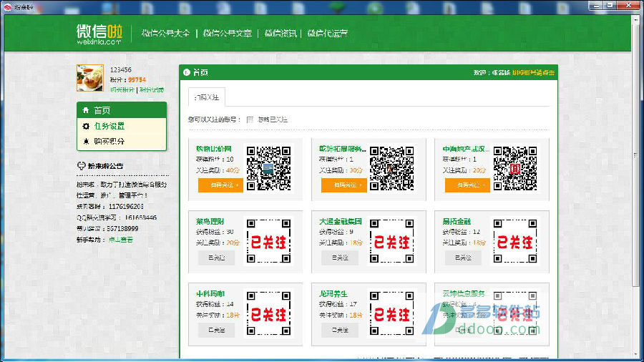Image resolution: width=644 pixels, height=362 pixels.
Task: Click 扫码关注 button for 中海地产武汉
Action: tap(467, 185)
